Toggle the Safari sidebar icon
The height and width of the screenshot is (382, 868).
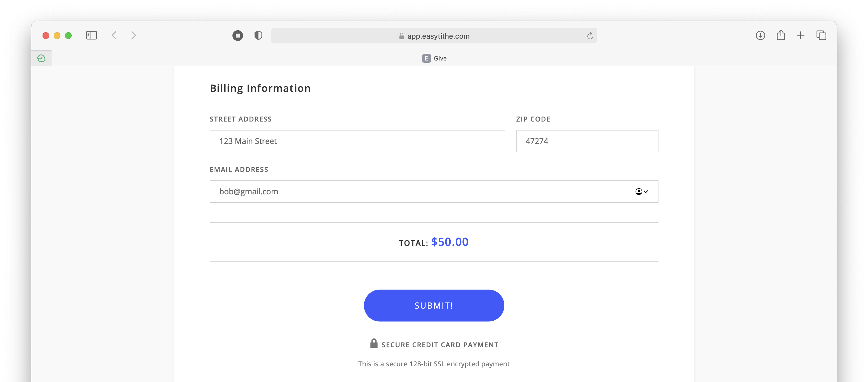point(91,36)
